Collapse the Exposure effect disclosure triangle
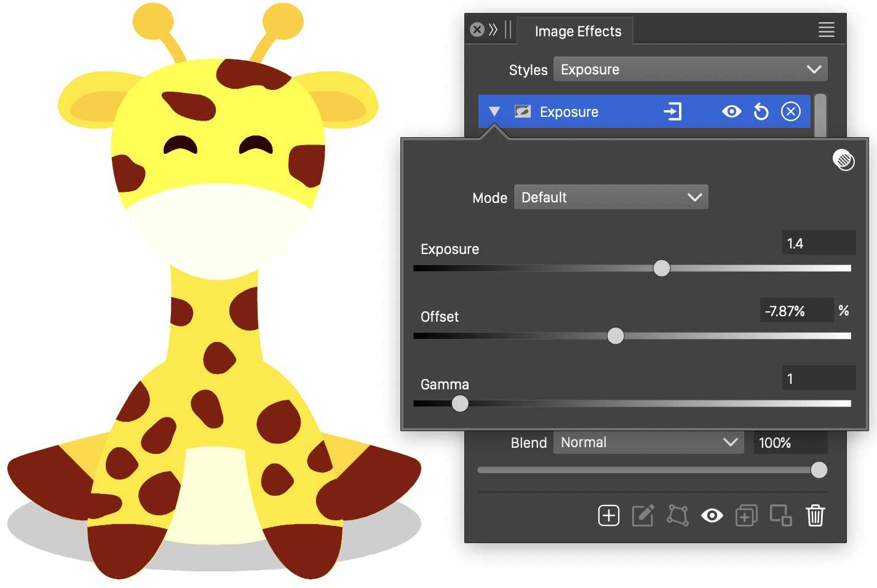Screen dimensions: 877x588 pos(494,112)
